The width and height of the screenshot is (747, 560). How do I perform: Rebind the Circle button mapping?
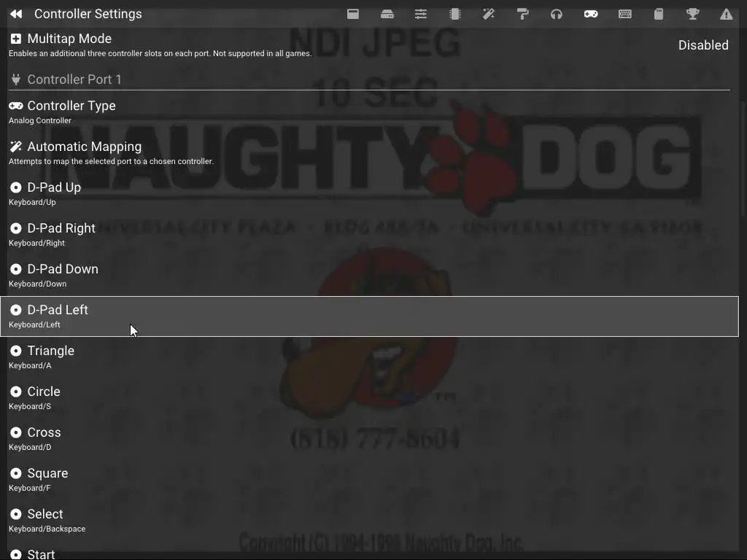(369, 399)
